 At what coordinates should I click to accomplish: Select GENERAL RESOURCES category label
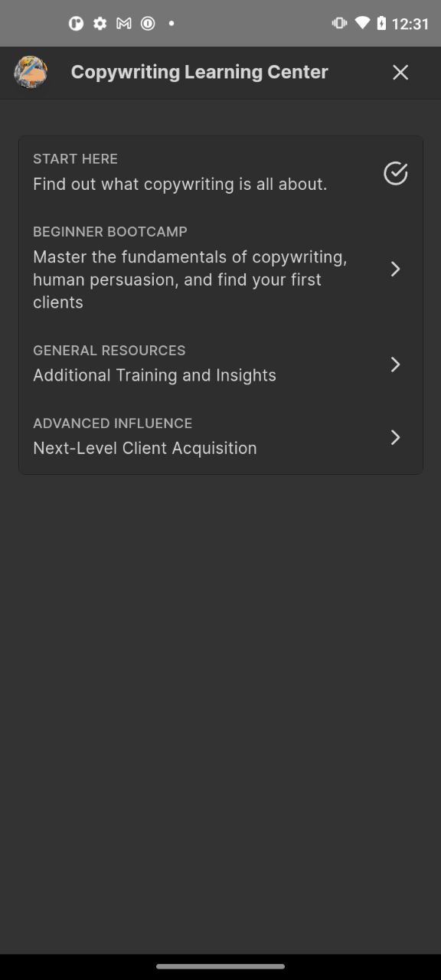tap(109, 351)
